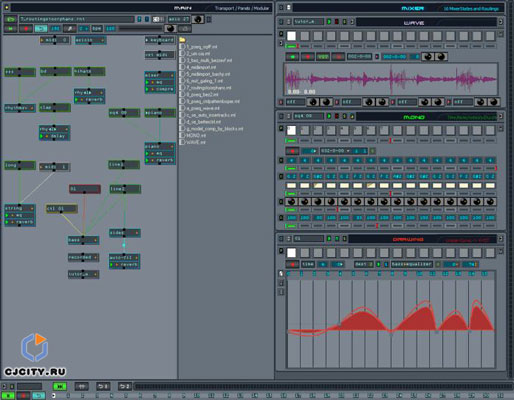Click the WAVE panel red record button
514x400 pixels.
click(x=308, y=57)
